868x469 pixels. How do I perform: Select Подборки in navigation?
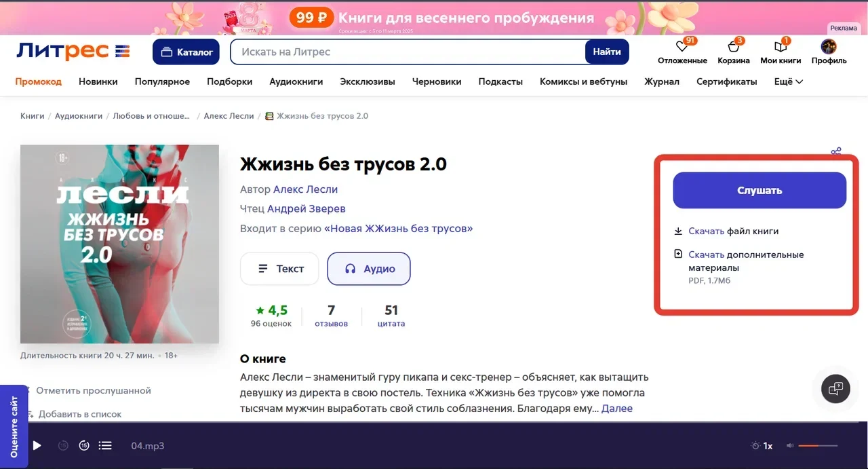(230, 81)
